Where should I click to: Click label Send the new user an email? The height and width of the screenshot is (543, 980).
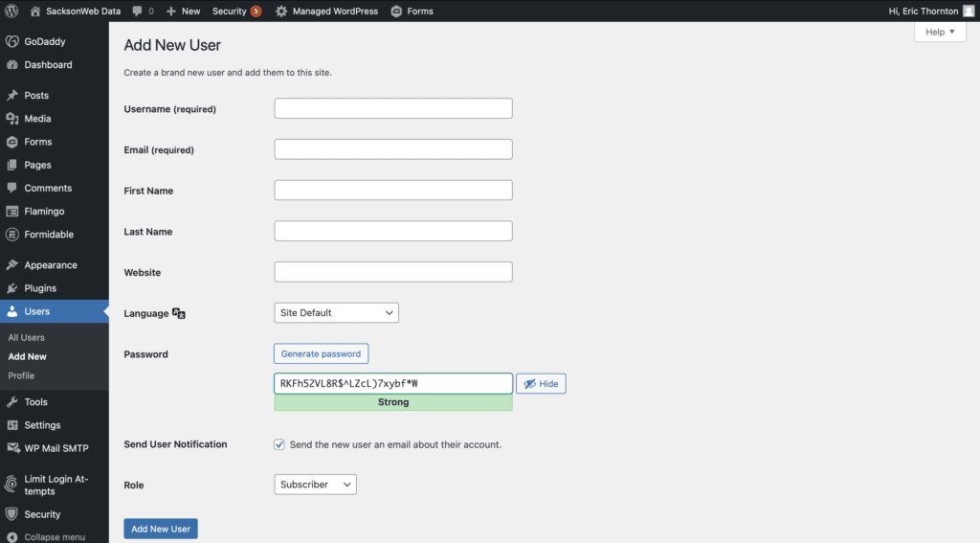(x=395, y=444)
